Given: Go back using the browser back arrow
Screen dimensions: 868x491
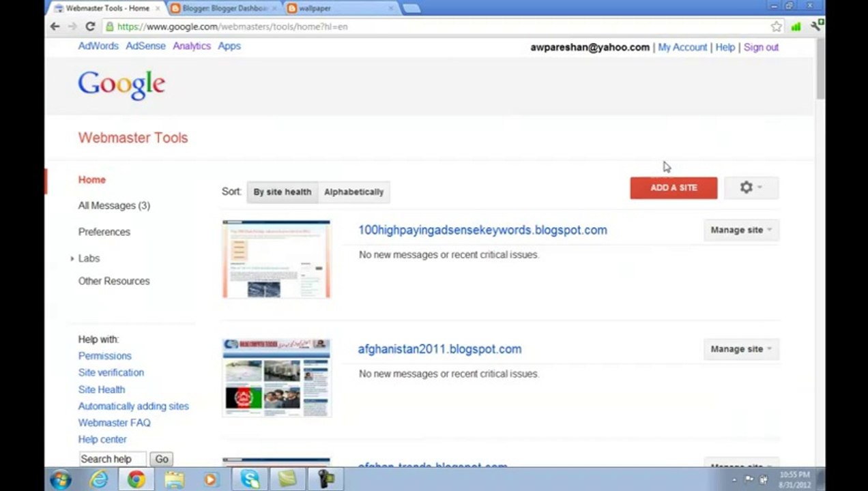Looking at the screenshot, I should (55, 27).
